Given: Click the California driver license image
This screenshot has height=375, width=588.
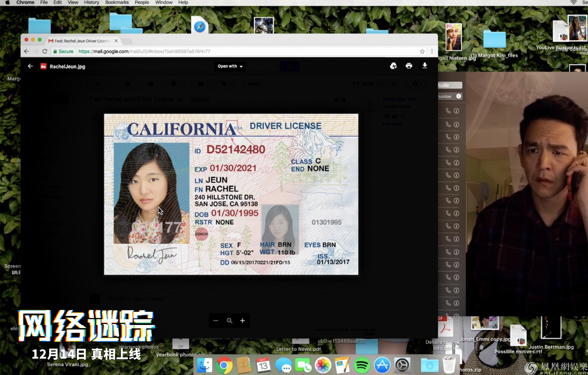Looking at the screenshot, I should click(x=231, y=194).
